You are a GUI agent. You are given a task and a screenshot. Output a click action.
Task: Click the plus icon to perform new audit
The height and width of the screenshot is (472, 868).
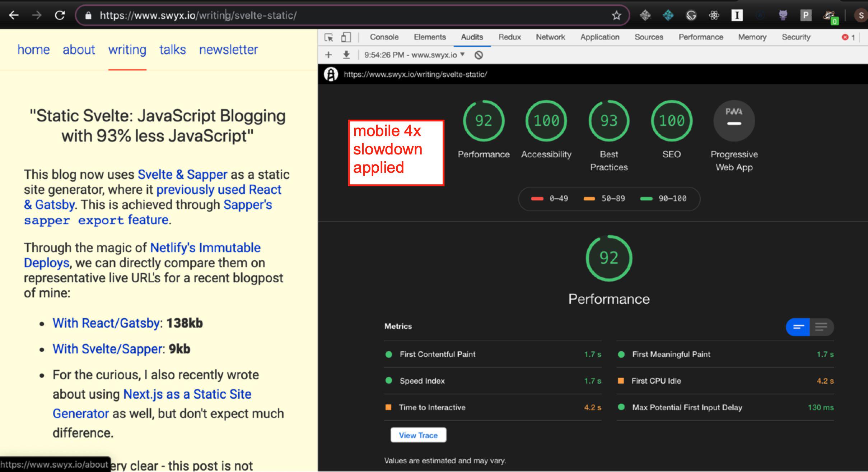(x=328, y=55)
